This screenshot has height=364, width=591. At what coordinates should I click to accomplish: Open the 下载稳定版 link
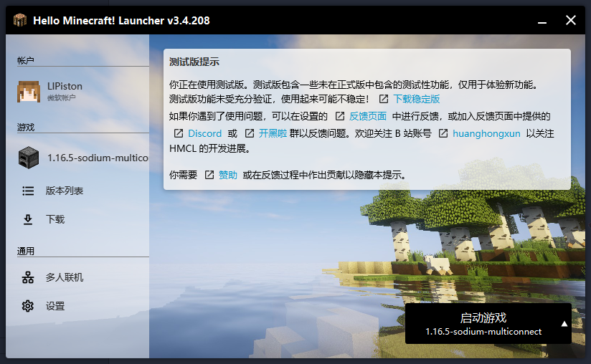click(416, 99)
